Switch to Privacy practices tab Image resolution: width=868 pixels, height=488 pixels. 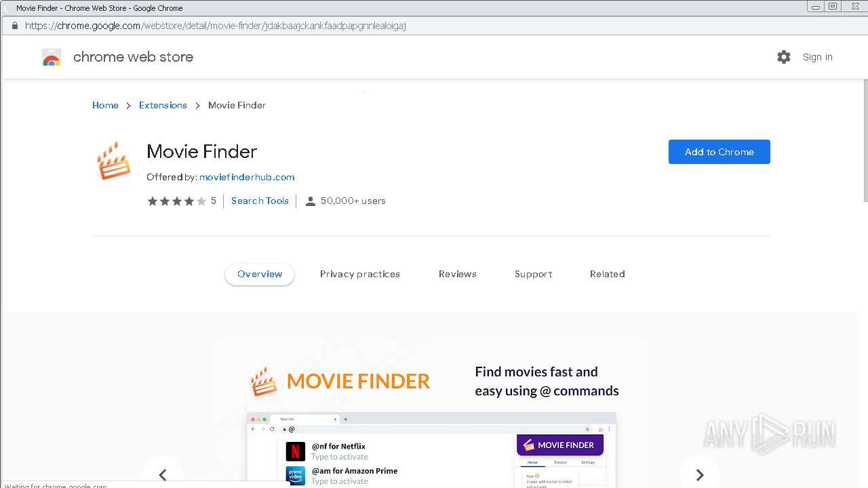click(360, 274)
